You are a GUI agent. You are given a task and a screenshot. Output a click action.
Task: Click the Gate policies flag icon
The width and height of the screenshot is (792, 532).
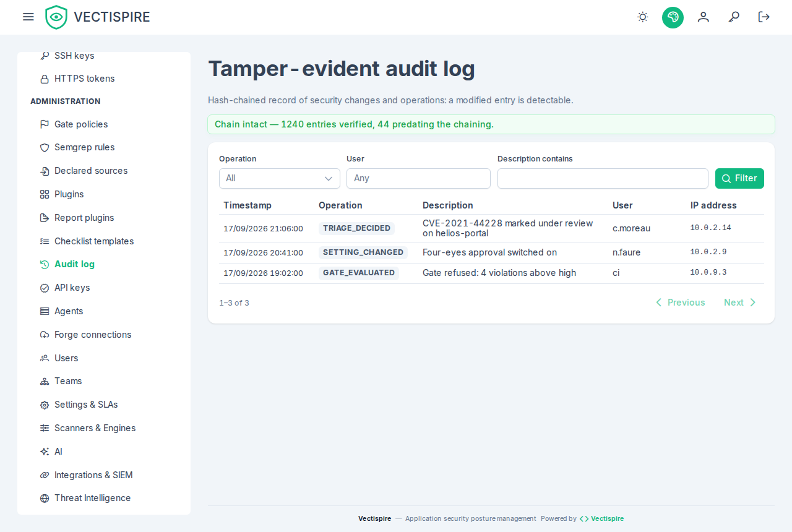tap(45, 124)
